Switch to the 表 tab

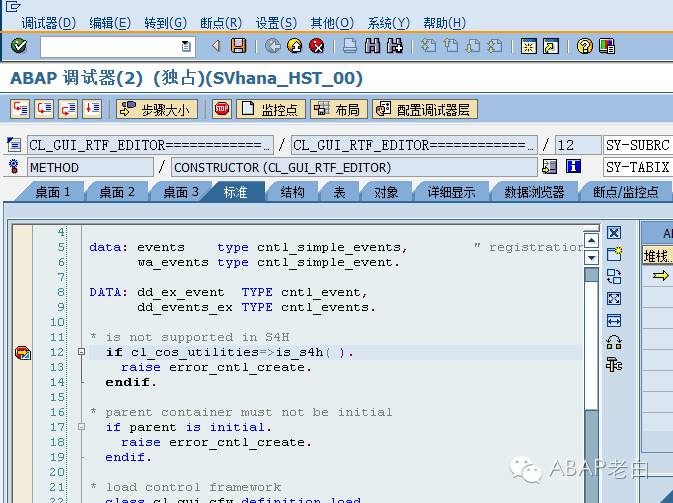pyautogui.click(x=339, y=192)
